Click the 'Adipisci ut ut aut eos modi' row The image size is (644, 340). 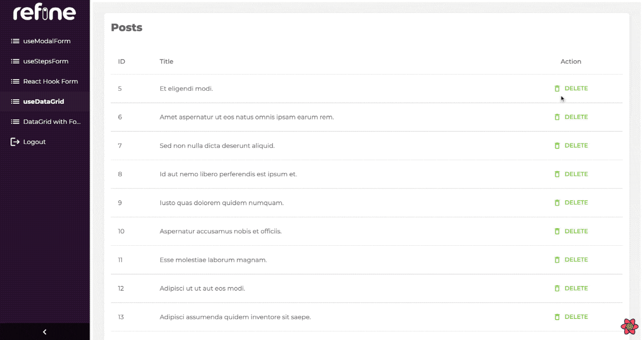[x=202, y=289]
